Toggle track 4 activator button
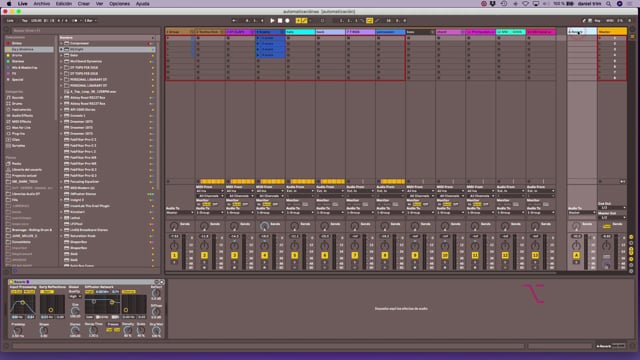This screenshot has width=640, height=360. pos(264,256)
